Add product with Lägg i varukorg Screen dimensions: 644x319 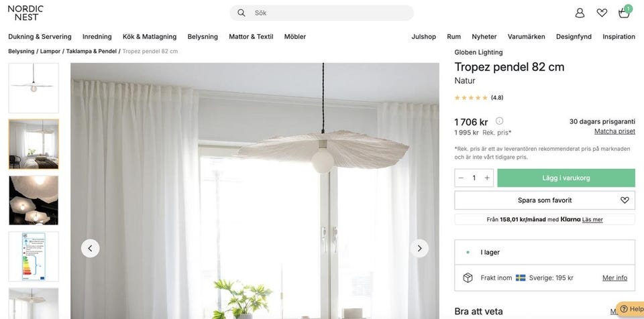(566, 178)
